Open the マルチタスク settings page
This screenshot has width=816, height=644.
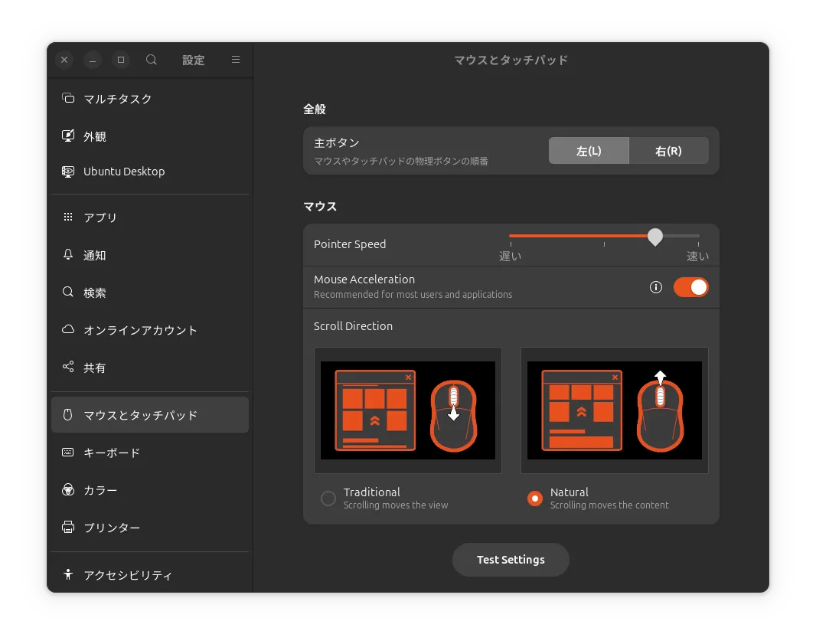150,98
